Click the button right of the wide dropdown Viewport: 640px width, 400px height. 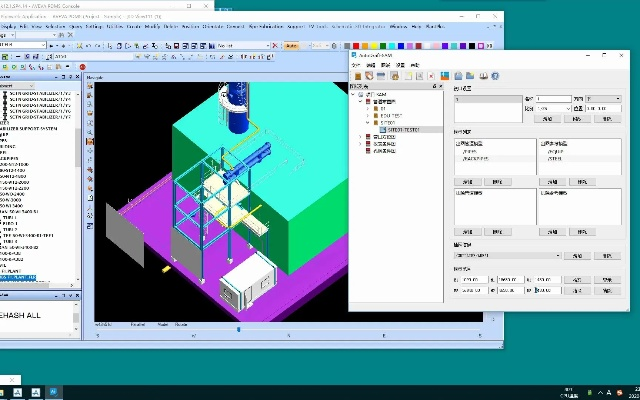(x=577, y=256)
